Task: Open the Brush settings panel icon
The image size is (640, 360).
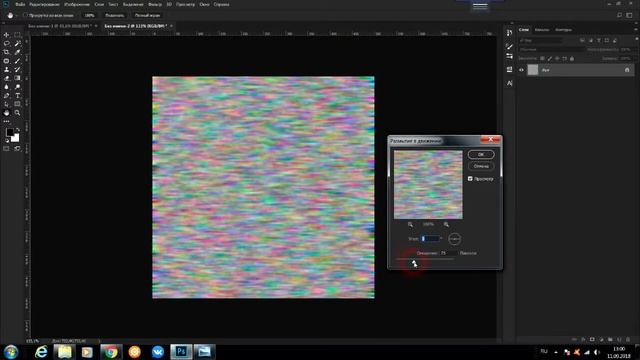Action: click(x=509, y=47)
